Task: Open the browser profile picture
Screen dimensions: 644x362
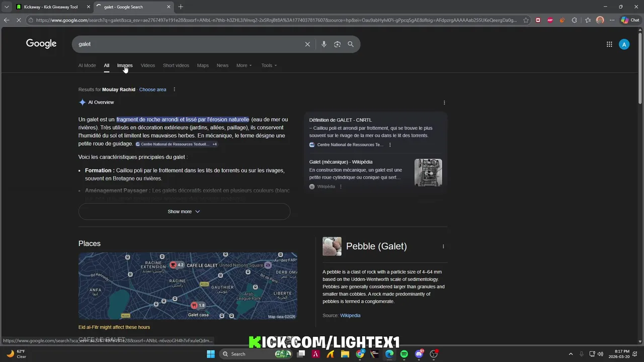Action: click(600, 20)
